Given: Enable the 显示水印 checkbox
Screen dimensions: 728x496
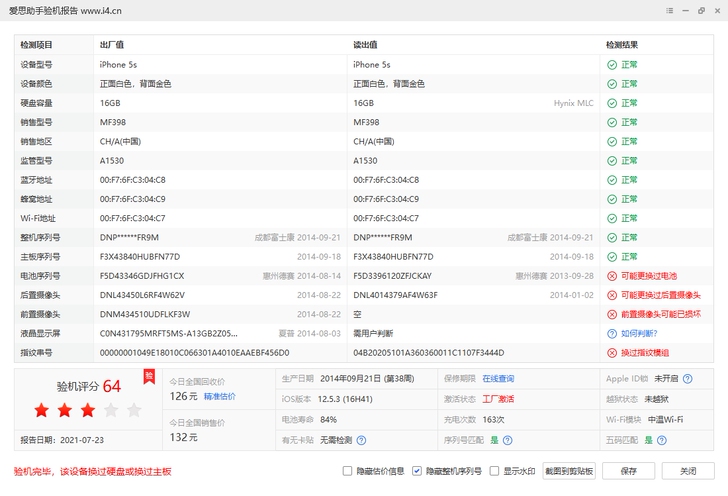Looking at the screenshot, I should point(494,471).
